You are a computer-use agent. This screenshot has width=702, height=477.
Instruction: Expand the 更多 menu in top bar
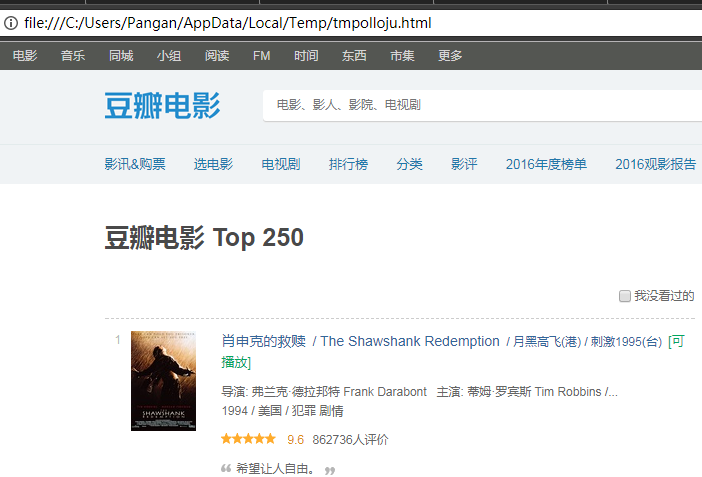click(x=450, y=56)
